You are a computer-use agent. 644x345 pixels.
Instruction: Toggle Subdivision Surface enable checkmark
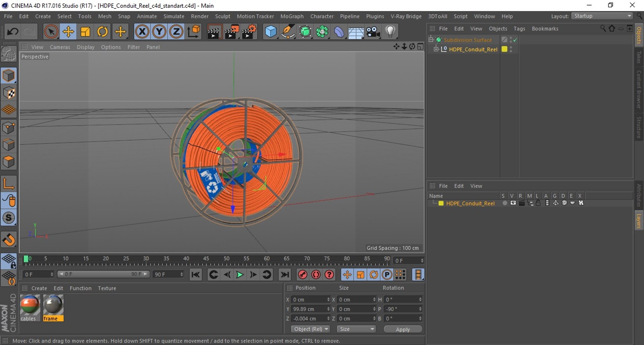(x=515, y=40)
